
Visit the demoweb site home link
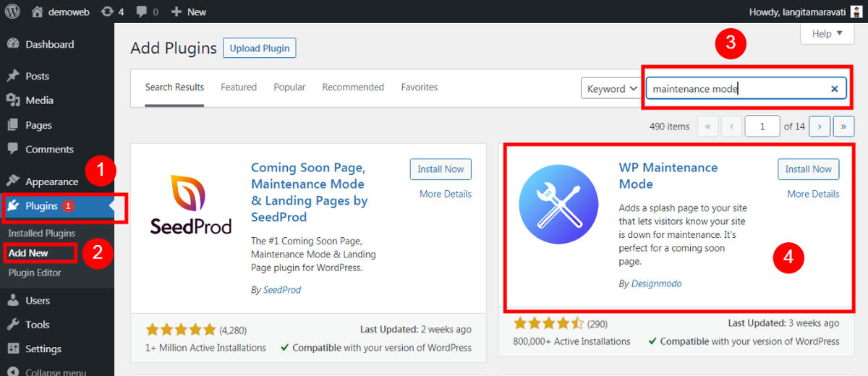pyautogui.click(x=60, y=12)
